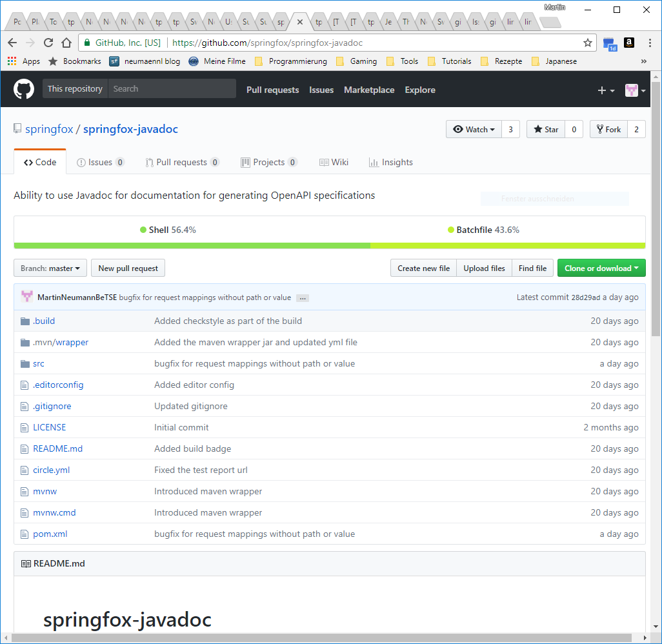Expand the commit message ellipsis button
The image size is (662, 644).
point(302,297)
